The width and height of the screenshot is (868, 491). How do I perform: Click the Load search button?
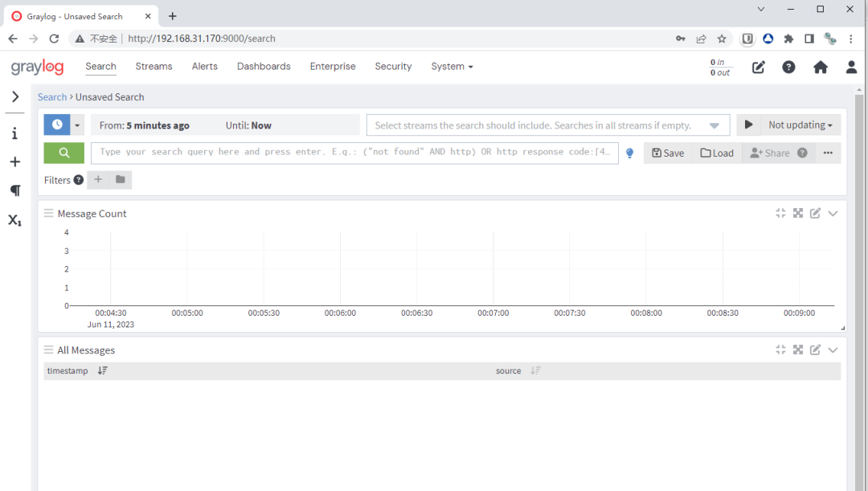click(x=717, y=153)
